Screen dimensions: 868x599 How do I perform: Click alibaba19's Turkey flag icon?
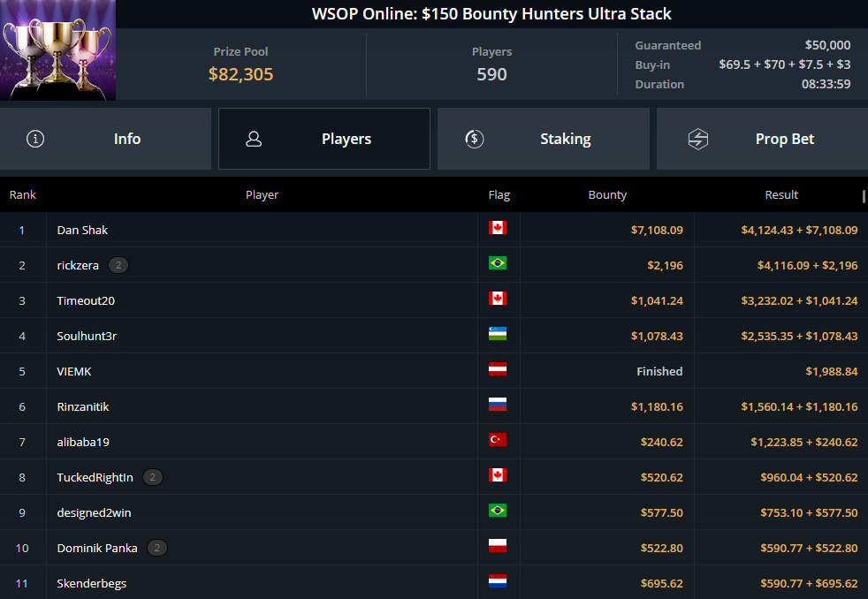(x=497, y=440)
